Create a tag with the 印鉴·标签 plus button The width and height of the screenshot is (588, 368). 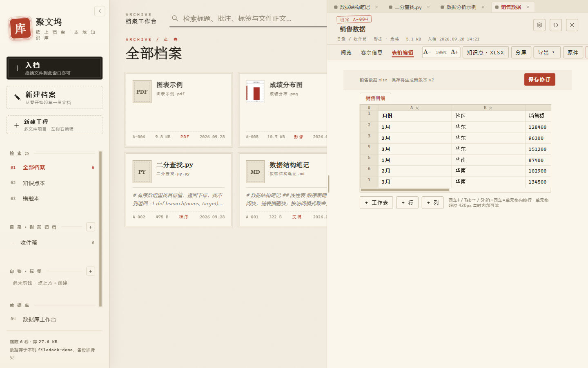(x=91, y=271)
